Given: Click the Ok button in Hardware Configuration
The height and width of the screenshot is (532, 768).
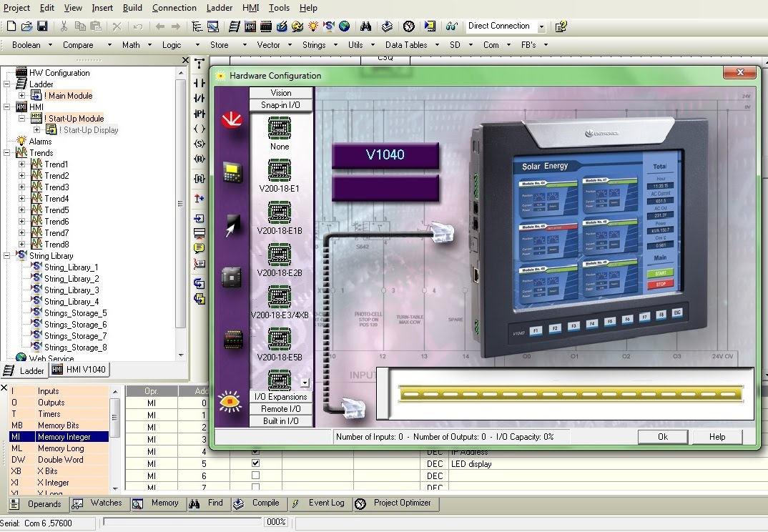Looking at the screenshot, I should pos(663,436).
